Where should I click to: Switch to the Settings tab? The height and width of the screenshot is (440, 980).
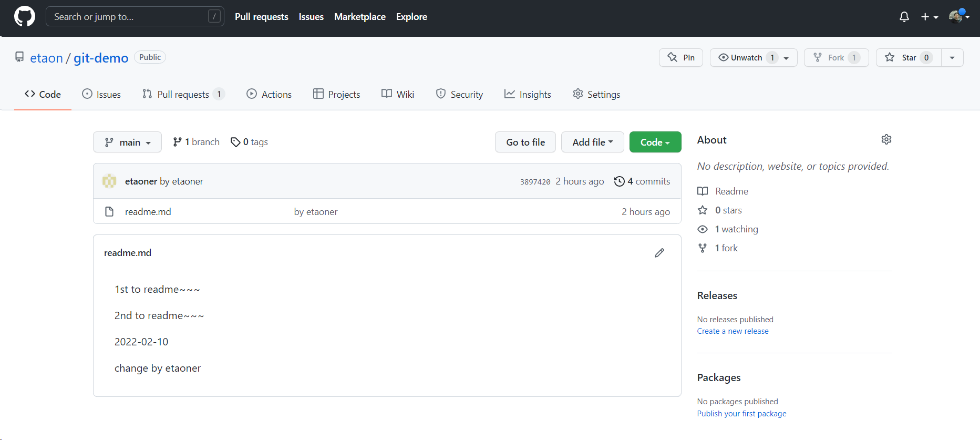(596, 94)
